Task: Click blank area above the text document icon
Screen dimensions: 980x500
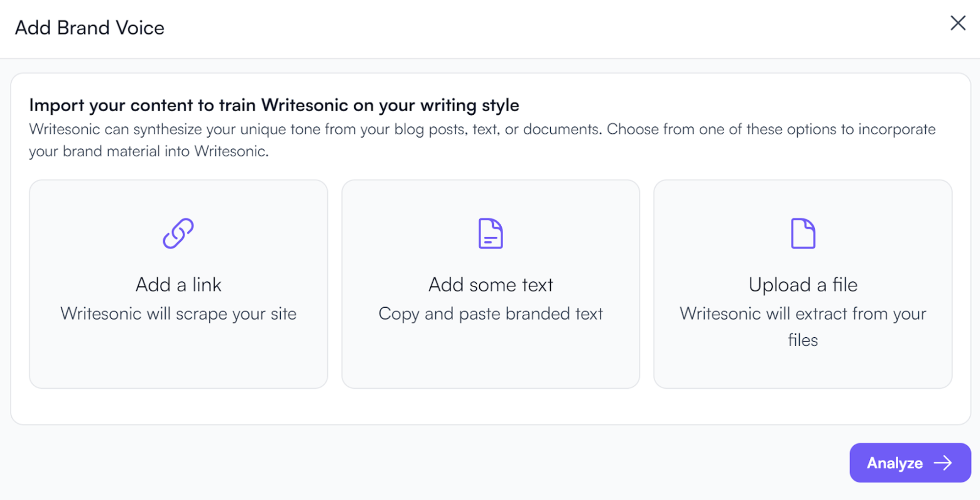Action: click(x=490, y=199)
